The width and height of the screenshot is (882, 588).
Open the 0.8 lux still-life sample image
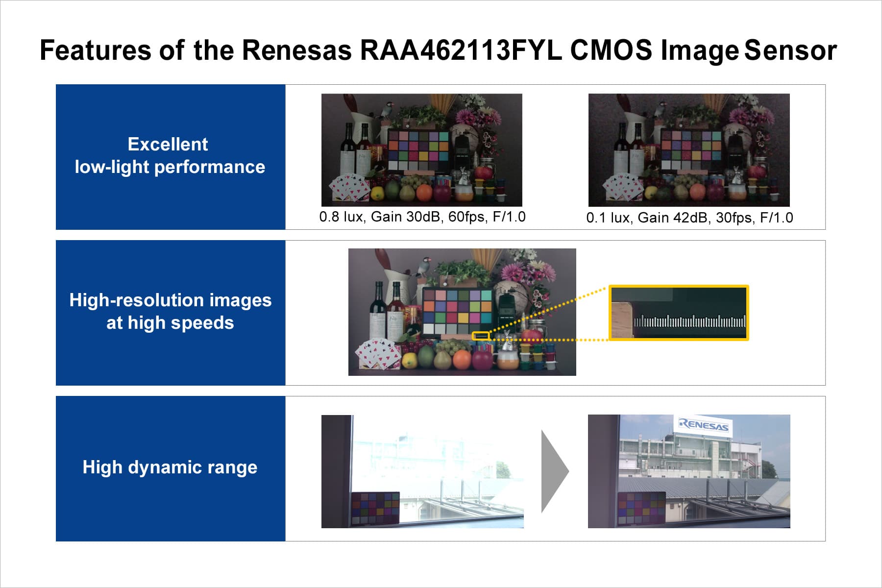421,150
